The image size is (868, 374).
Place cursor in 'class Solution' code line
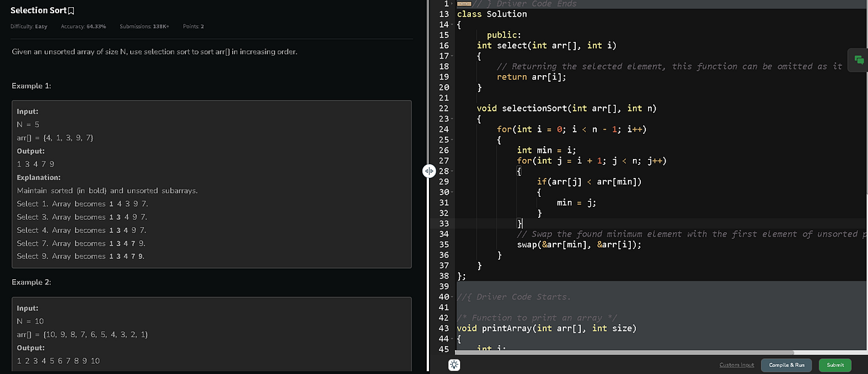[493, 14]
